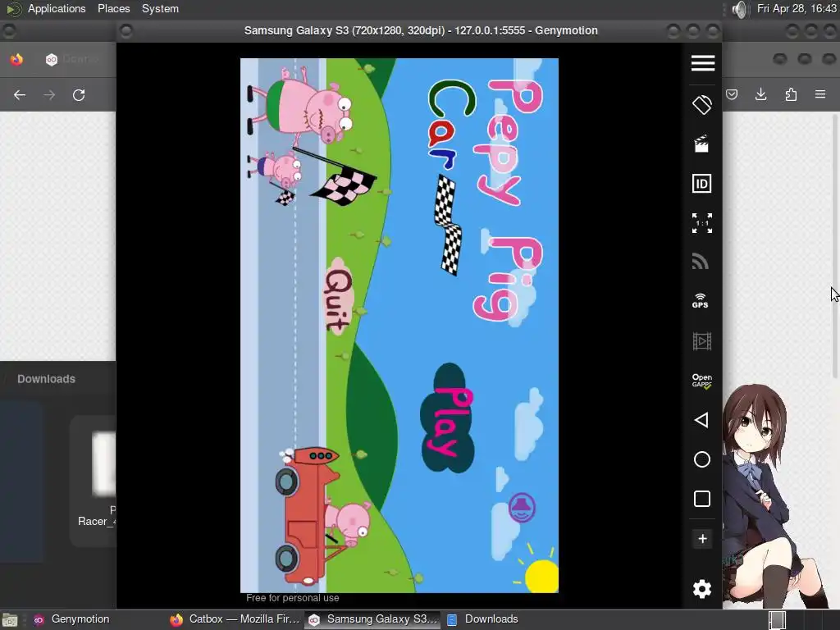This screenshot has width=840, height=630.
Task: Expand the plus more-tools button
Action: click(702, 538)
